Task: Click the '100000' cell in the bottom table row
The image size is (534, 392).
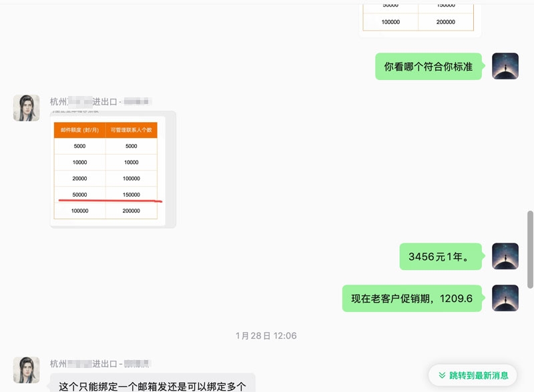Action: (79, 211)
